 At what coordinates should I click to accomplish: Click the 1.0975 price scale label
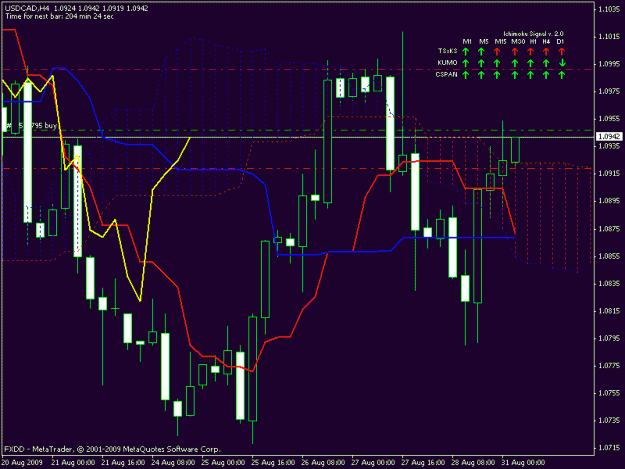(x=609, y=91)
